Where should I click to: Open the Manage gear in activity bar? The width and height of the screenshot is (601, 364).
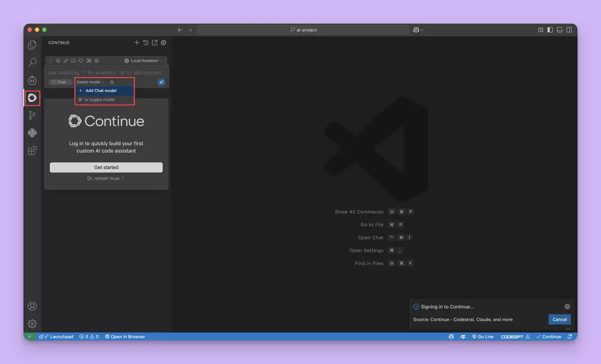32,324
